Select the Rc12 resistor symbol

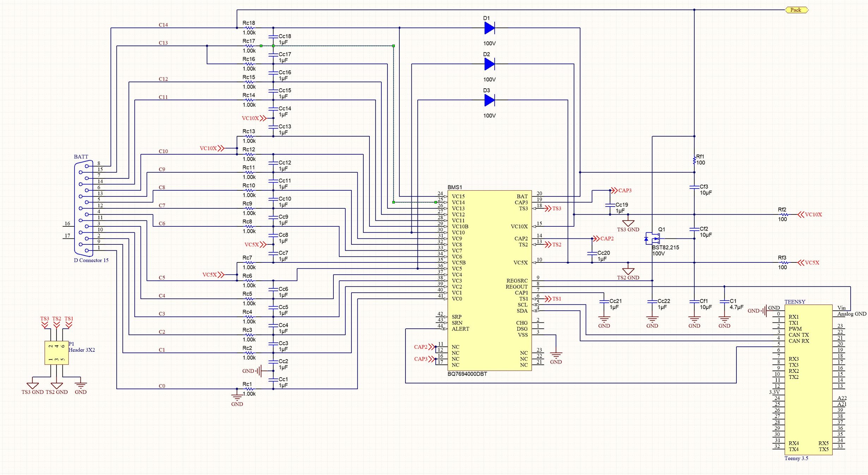(249, 154)
